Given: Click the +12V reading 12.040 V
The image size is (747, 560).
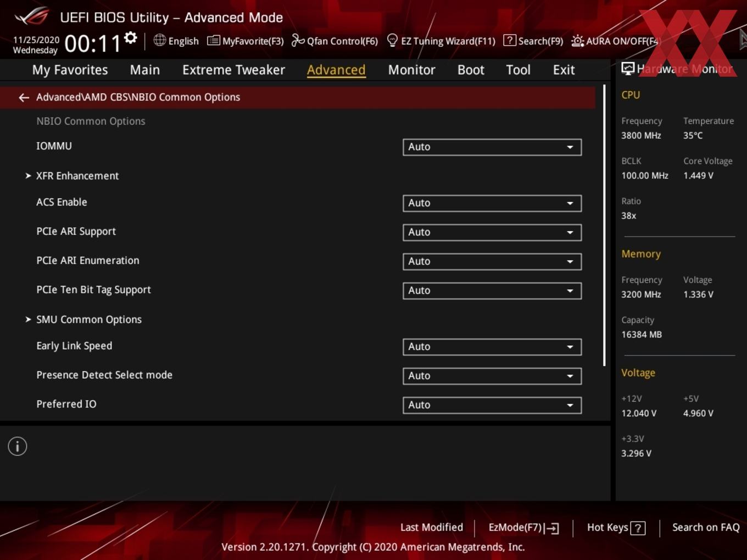Looking at the screenshot, I should (639, 413).
